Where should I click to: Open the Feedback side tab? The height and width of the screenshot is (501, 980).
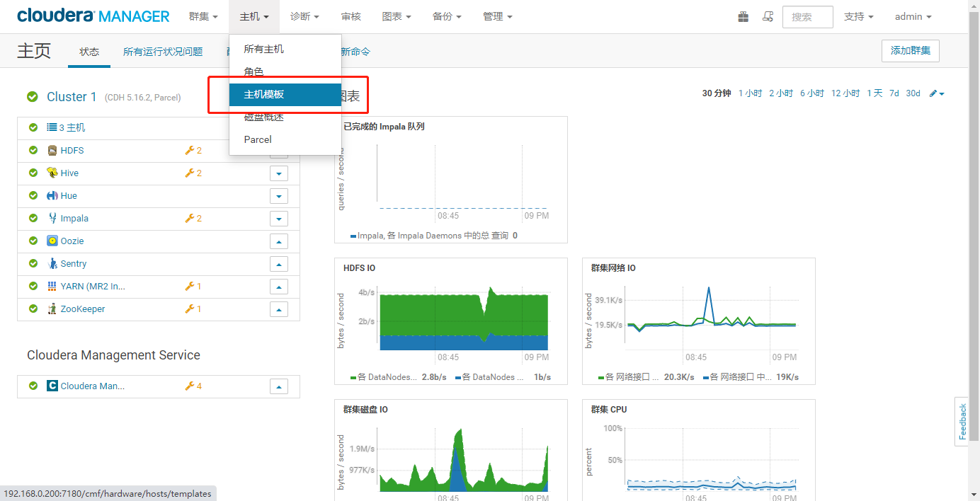[x=962, y=422]
